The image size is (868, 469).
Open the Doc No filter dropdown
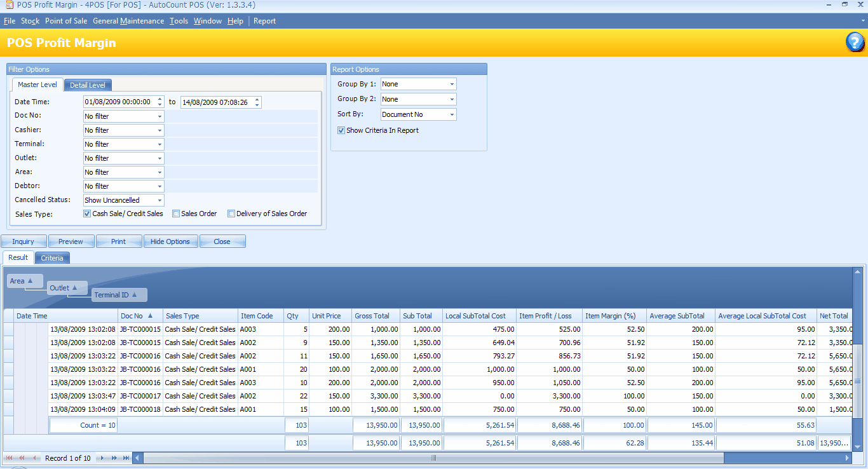(x=159, y=116)
